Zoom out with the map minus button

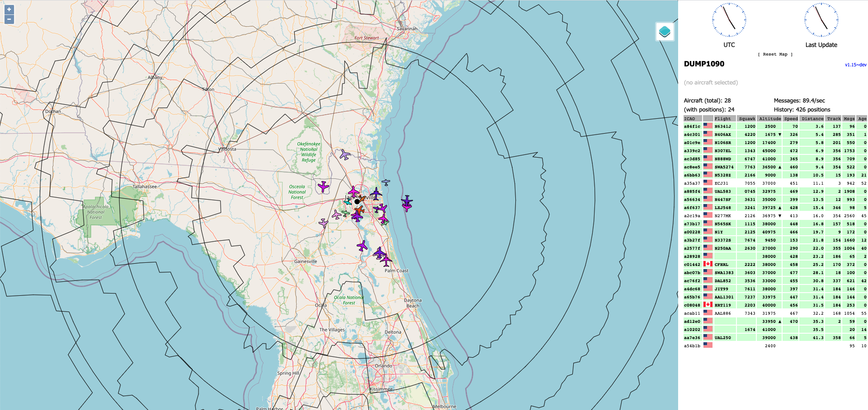9,19
